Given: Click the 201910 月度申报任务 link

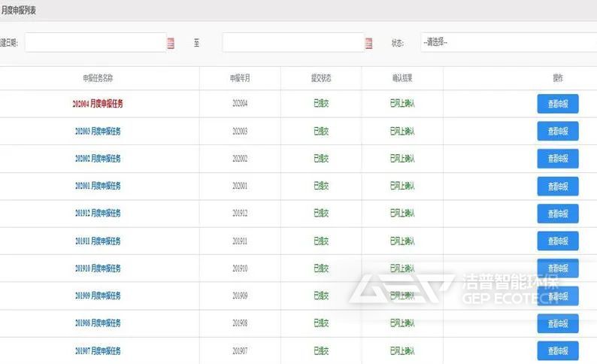Looking at the screenshot, I should click(98, 268).
